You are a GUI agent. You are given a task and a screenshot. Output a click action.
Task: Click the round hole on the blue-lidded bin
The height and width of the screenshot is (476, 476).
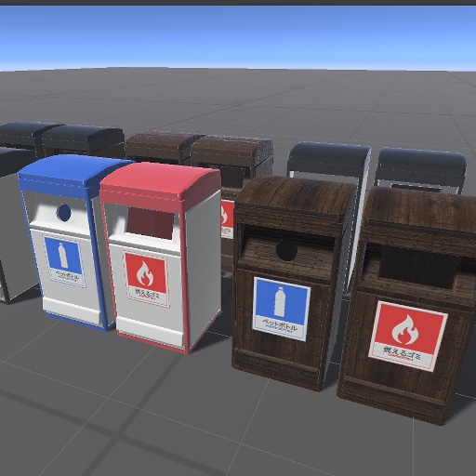pyautogui.click(x=64, y=213)
